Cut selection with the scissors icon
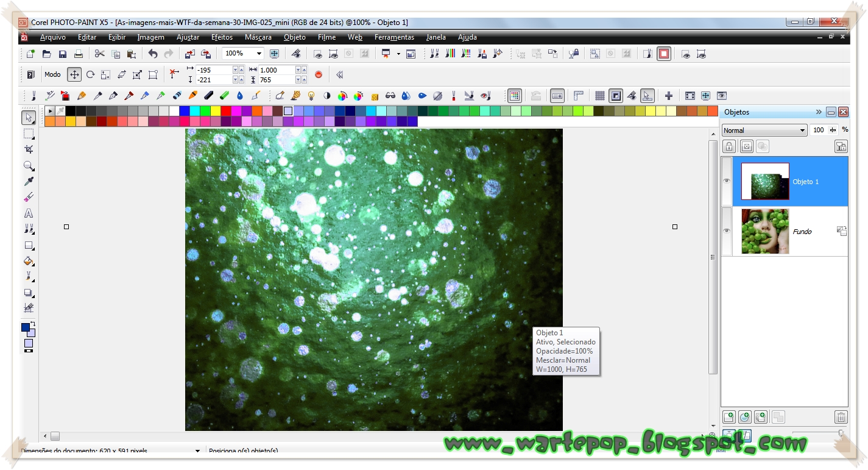 tap(99, 54)
